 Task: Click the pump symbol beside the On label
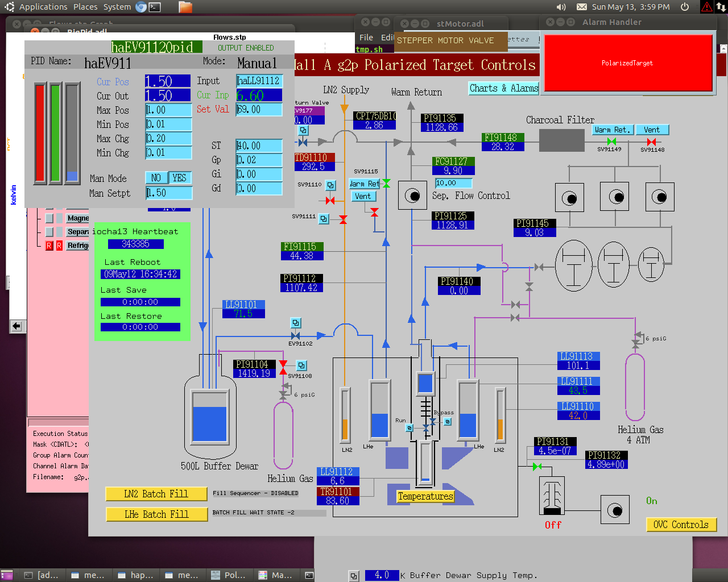(x=615, y=510)
